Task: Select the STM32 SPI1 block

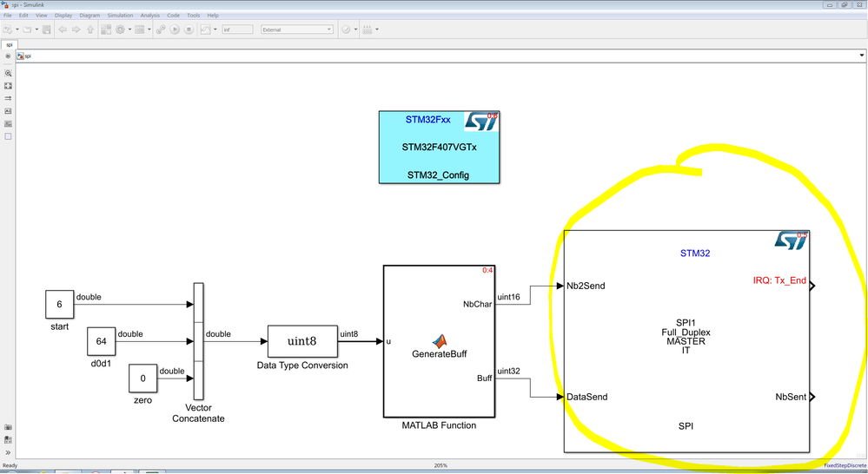Action: tap(686, 341)
